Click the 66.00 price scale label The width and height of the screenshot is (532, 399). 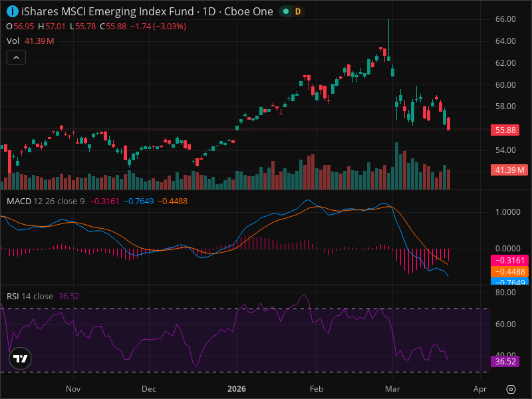pyautogui.click(x=505, y=19)
